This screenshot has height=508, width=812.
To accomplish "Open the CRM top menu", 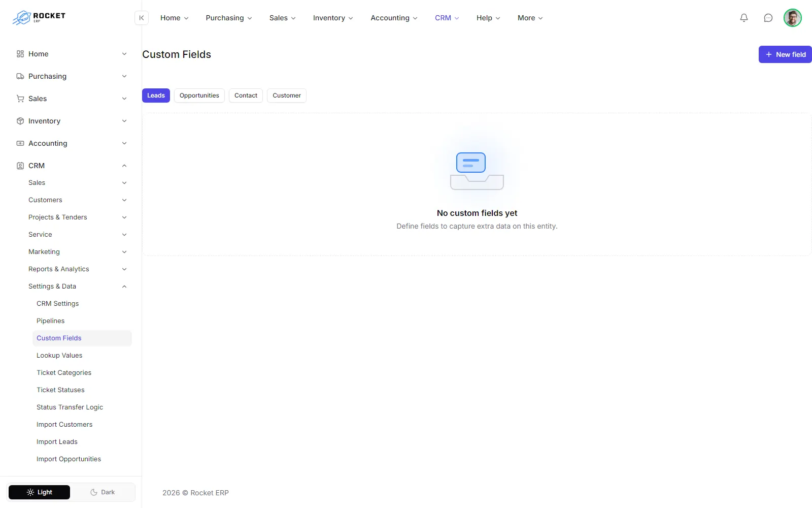I will point(447,18).
